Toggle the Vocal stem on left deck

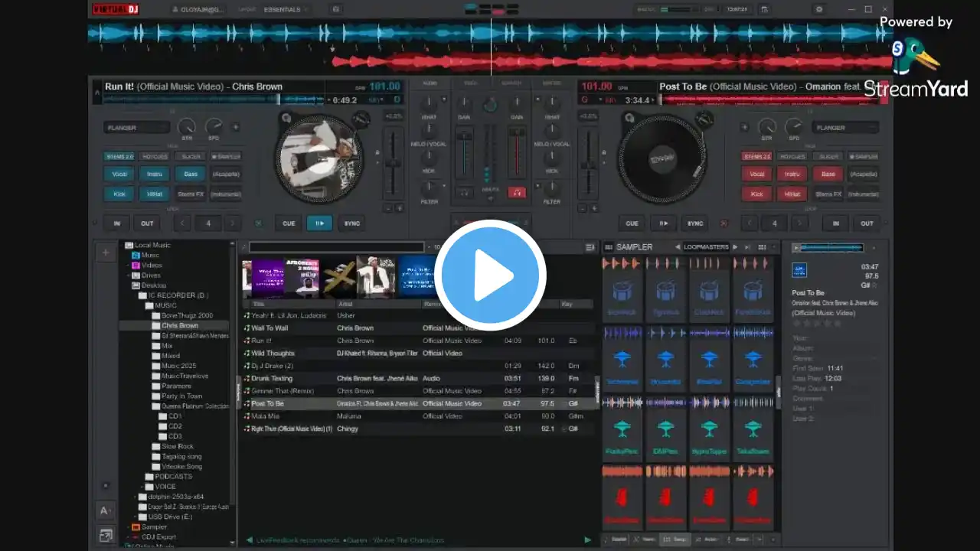coord(120,174)
